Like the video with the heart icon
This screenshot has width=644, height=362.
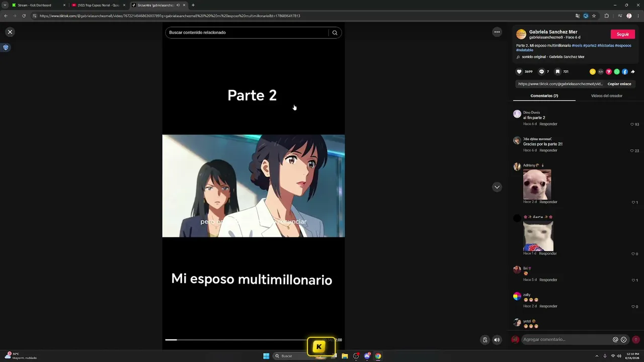click(519, 72)
